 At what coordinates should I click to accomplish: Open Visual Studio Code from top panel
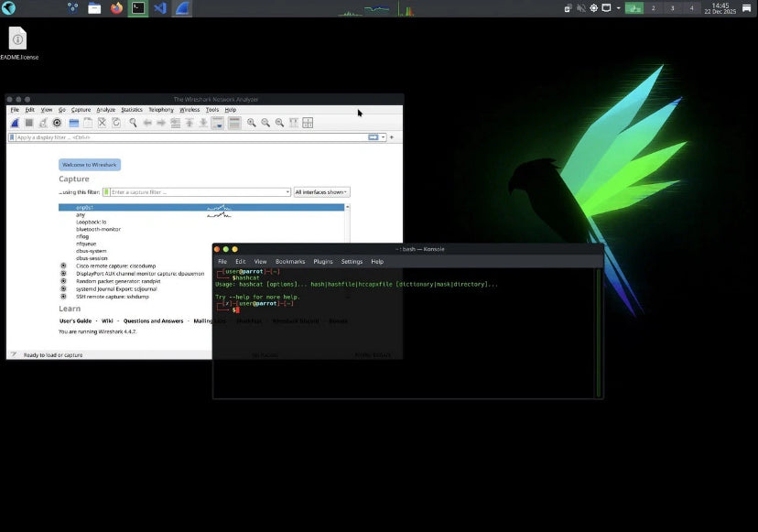(160, 8)
